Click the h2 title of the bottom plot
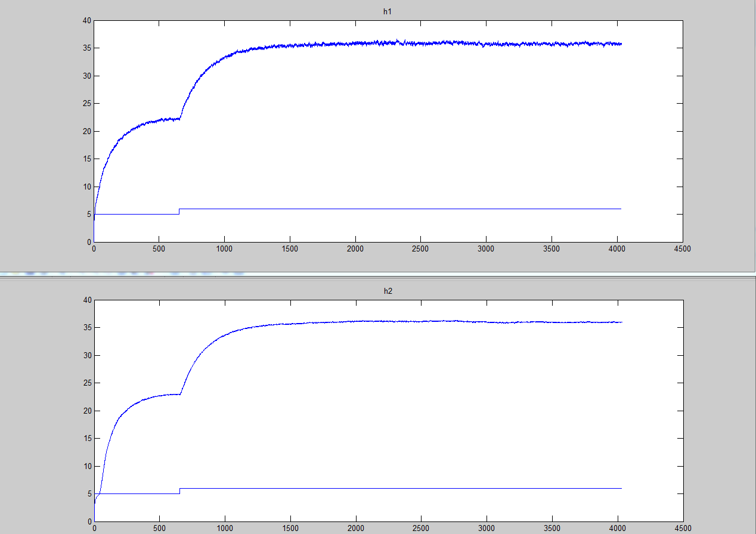 388,291
